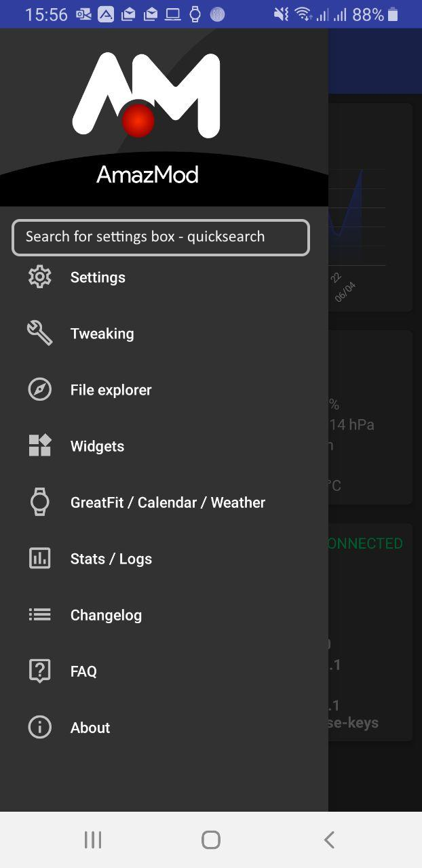This screenshot has height=868, width=422.
Task: Open GreatFit / Calendar / Weather
Action: coord(167,502)
